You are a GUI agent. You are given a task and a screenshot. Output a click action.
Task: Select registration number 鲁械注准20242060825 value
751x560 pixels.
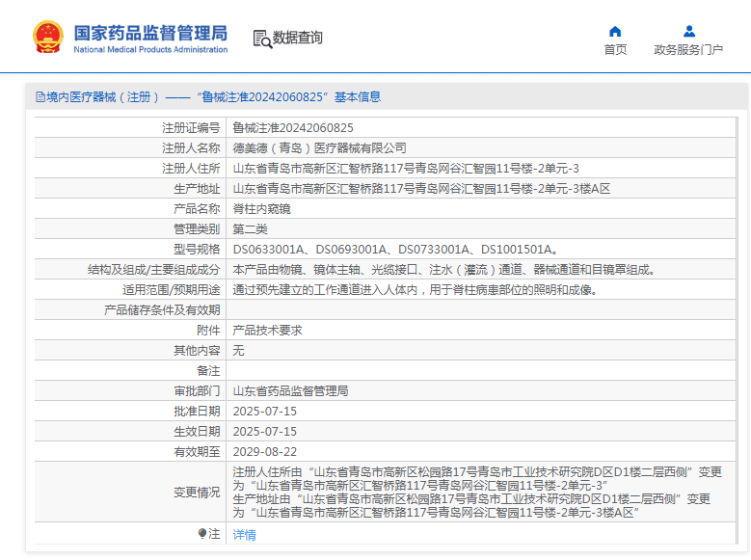click(293, 128)
